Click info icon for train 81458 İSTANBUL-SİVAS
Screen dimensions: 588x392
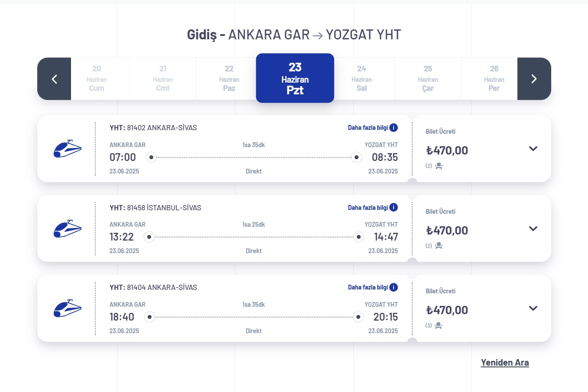(x=394, y=208)
